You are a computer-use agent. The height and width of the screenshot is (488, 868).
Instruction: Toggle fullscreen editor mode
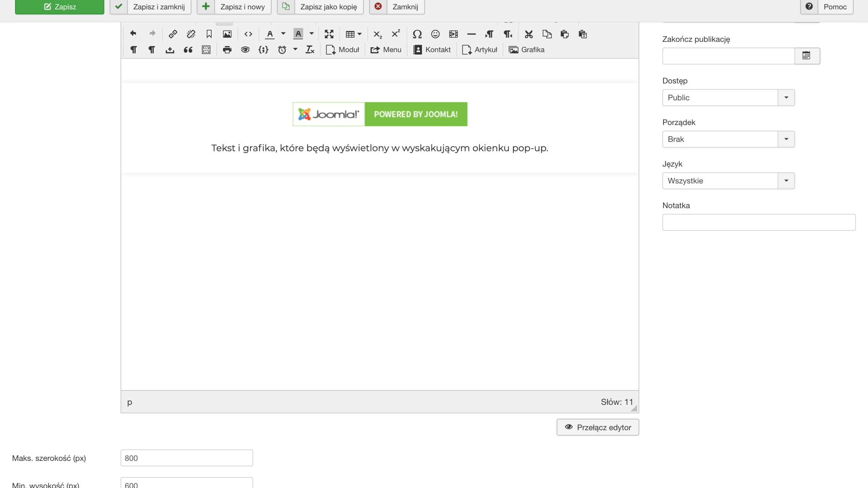click(x=329, y=34)
